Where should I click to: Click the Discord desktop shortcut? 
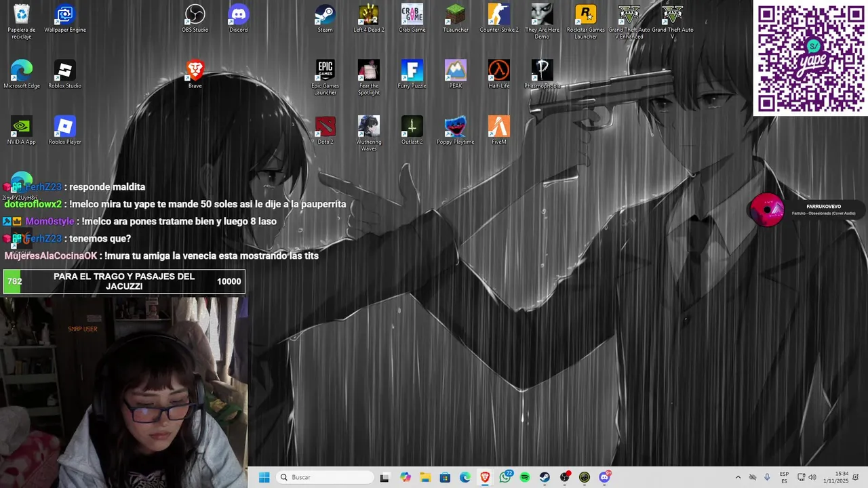[239, 18]
